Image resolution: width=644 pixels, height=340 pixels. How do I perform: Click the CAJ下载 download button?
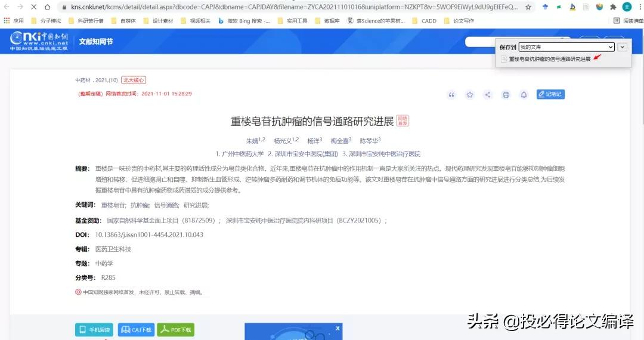click(137, 330)
